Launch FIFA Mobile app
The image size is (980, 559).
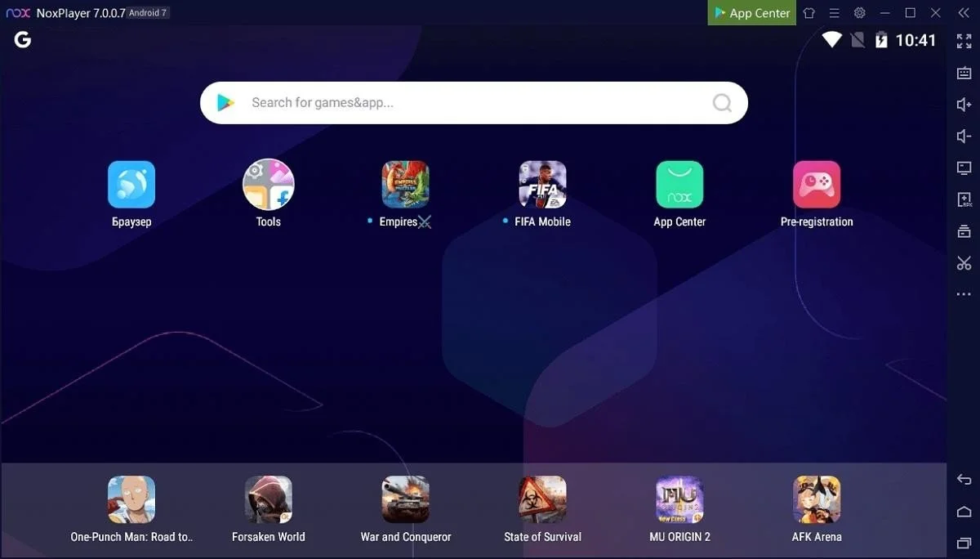[x=543, y=185]
